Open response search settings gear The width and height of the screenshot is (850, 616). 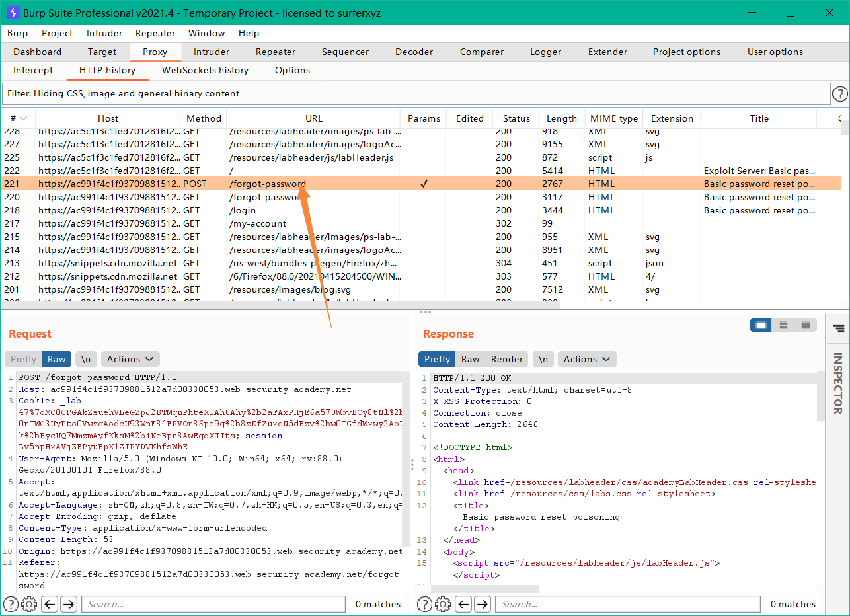point(443,603)
